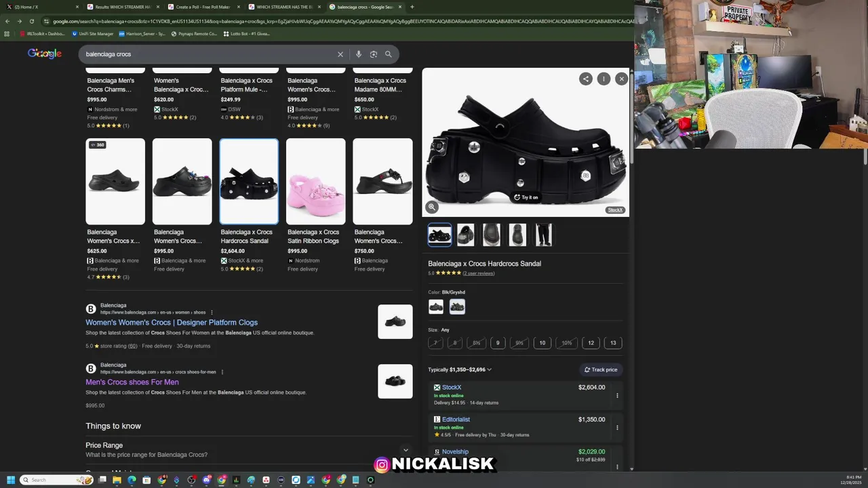
Task: Show the last gallery thumbnail with pants
Action: [x=543, y=235]
